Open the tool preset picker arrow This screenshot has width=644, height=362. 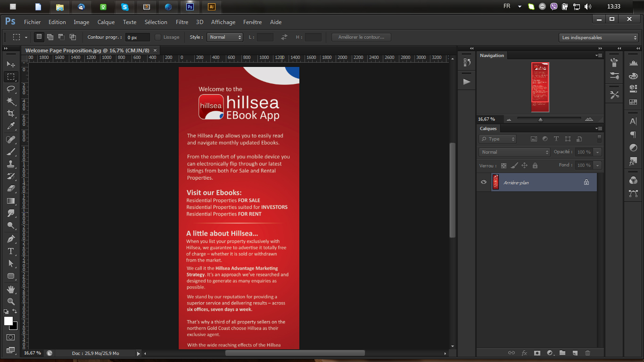click(26, 37)
